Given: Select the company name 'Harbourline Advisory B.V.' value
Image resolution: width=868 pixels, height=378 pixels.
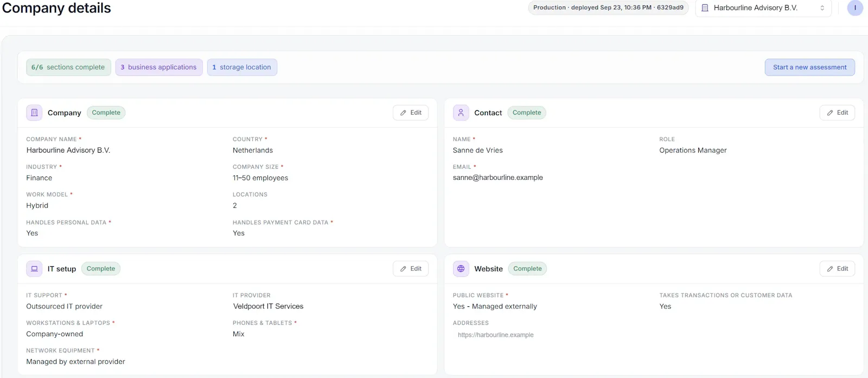Looking at the screenshot, I should [68, 150].
